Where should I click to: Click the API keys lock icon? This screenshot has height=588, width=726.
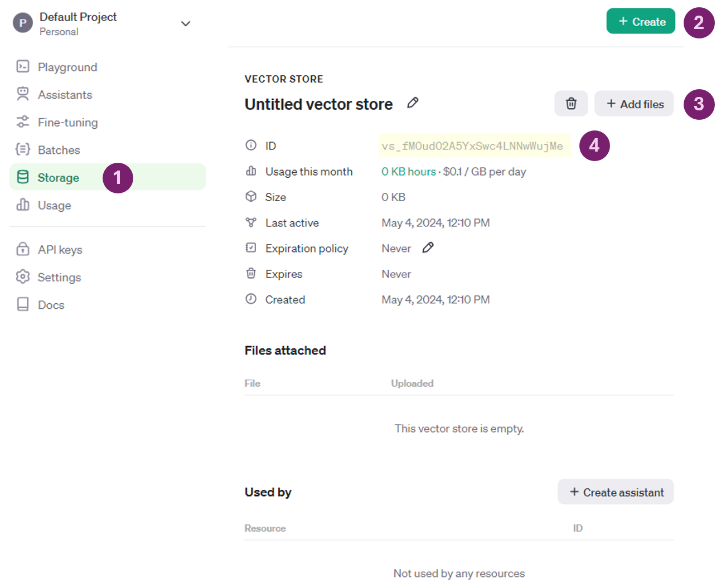pos(23,249)
